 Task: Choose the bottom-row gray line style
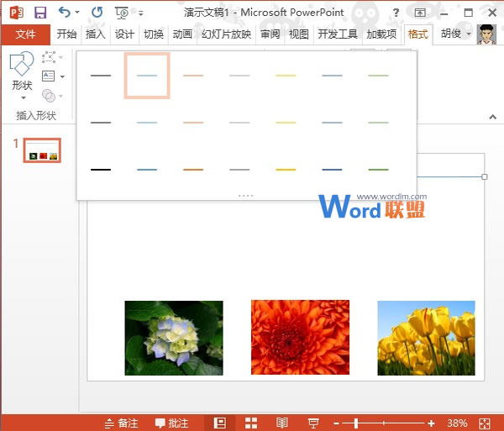click(239, 170)
